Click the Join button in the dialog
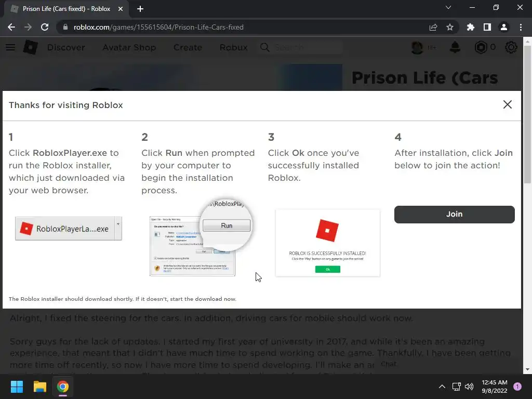The width and height of the screenshot is (532, 399). click(454, 214)
